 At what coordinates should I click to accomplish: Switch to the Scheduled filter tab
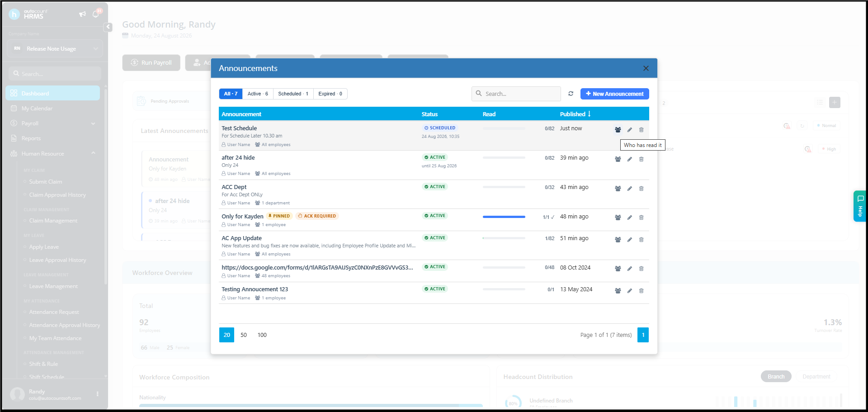coord(293,94)
